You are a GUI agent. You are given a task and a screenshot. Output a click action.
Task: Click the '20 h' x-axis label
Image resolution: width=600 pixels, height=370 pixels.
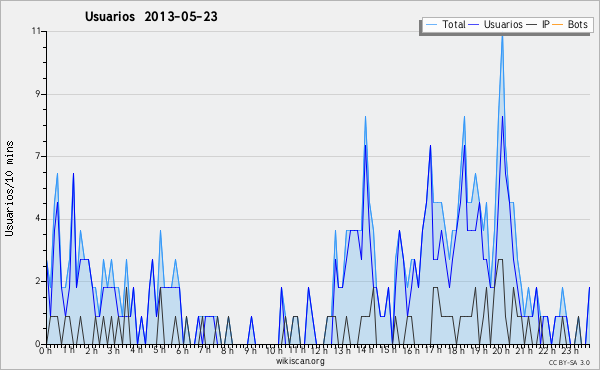point(501,350)
